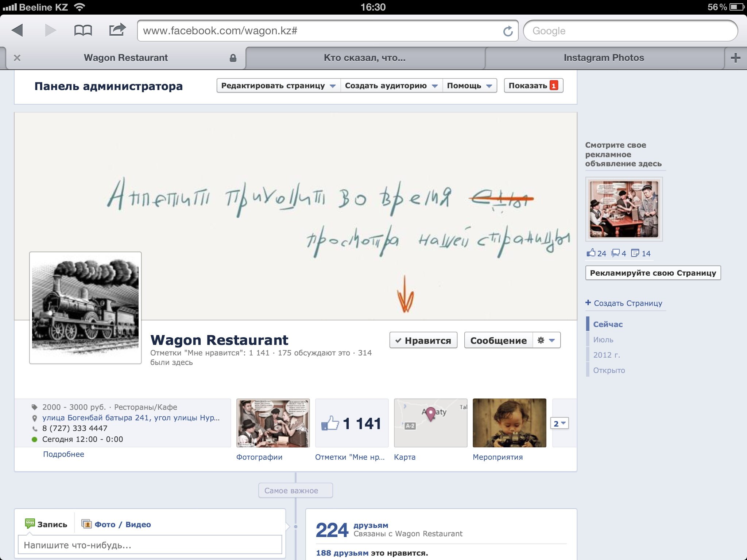Select the Фото / Видео tab
Viewport: 747px width, 560px height.
[x=116, y=524]
